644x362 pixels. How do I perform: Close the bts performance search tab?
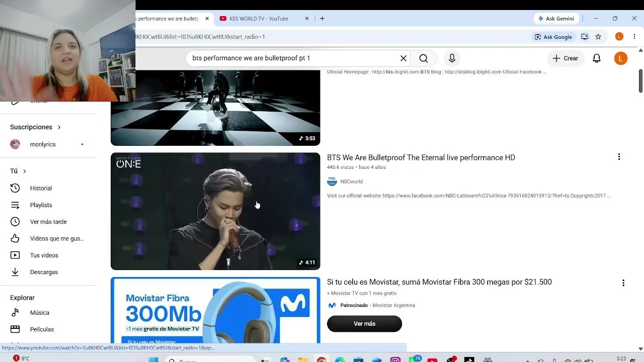coord(207,19)
